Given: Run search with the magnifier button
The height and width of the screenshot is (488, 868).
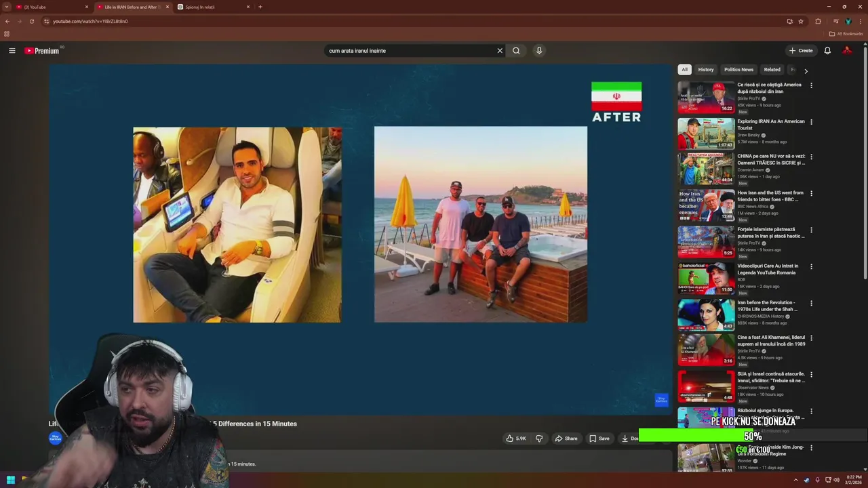Looking at the screenshot, I should 516,51.
